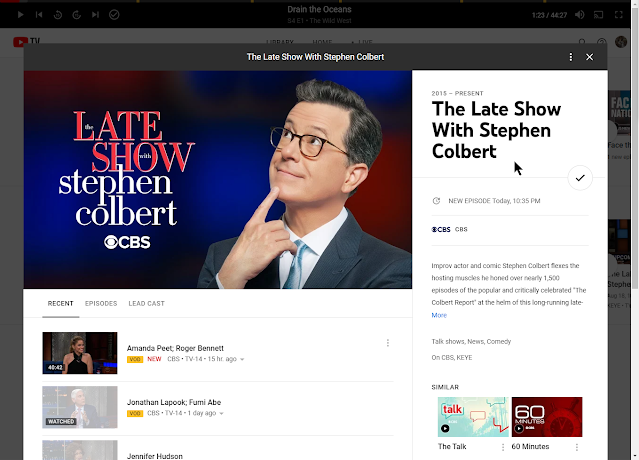This screenshot has height=460, width=639.
Task: Mute the volume speaker icon
Action: [580, 15]
